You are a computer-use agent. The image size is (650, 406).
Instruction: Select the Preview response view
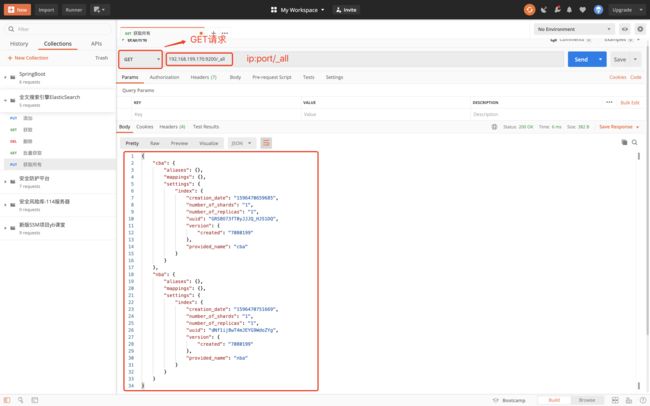click(x=179, y=143)
